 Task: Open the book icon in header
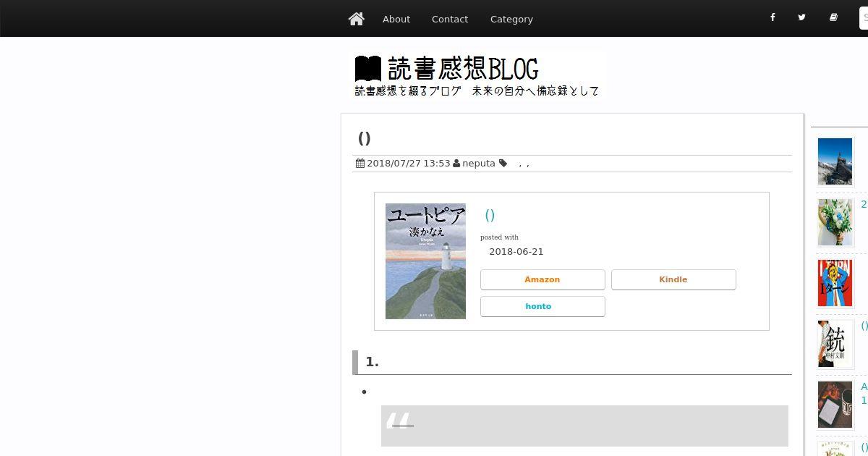833,17
